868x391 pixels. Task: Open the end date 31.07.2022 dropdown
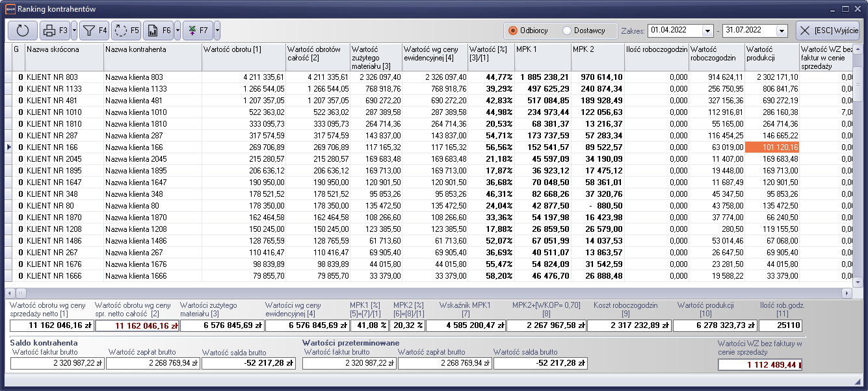click(781, 31)
